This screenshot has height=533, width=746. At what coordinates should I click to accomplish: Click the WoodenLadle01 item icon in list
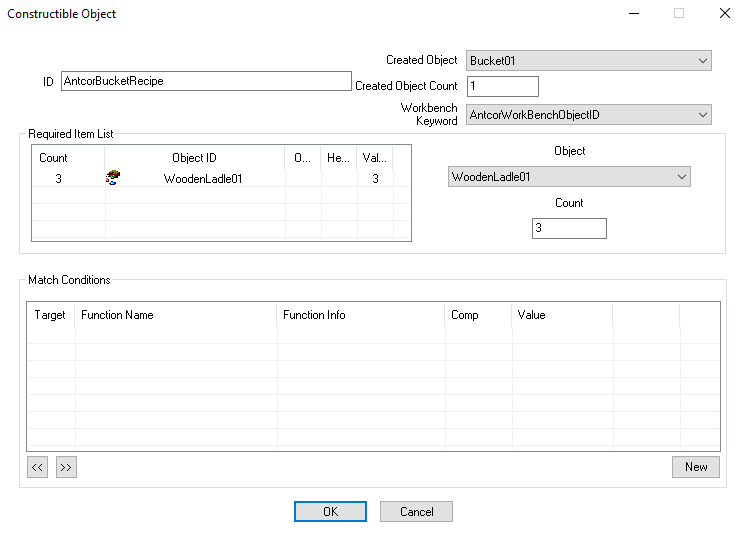[114, 179]
